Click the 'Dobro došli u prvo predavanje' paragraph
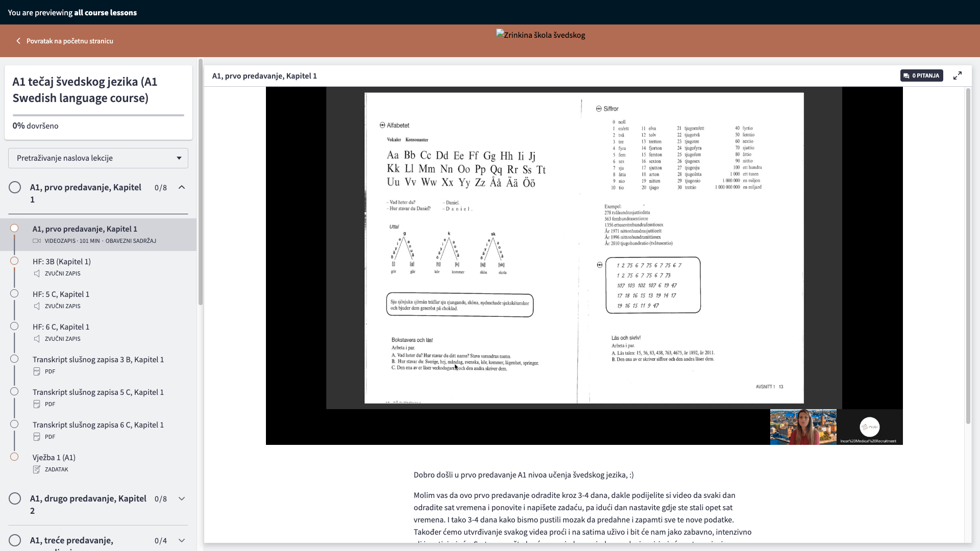The width and height of the screenshot is (980, 551). (x=524, y=475)
